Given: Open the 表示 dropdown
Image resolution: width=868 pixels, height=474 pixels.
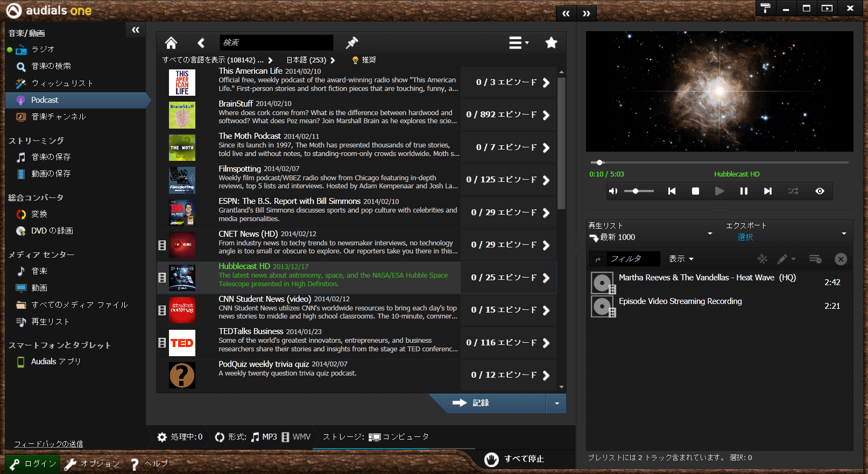Looking at the screenshot, I should tap(681, 259).
